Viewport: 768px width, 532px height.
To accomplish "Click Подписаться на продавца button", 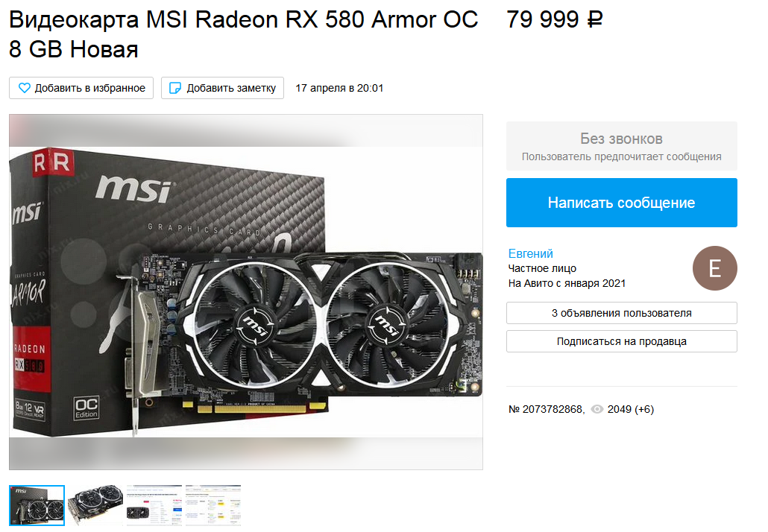I will (622, 341).
